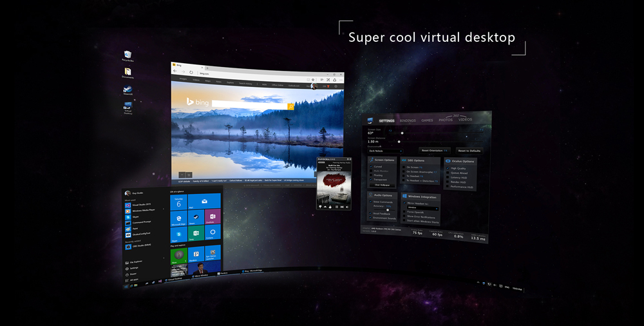This screenshot has width=644, height=326.
Task: Open Edge more actions ellipsis
Action: (341, 80)
